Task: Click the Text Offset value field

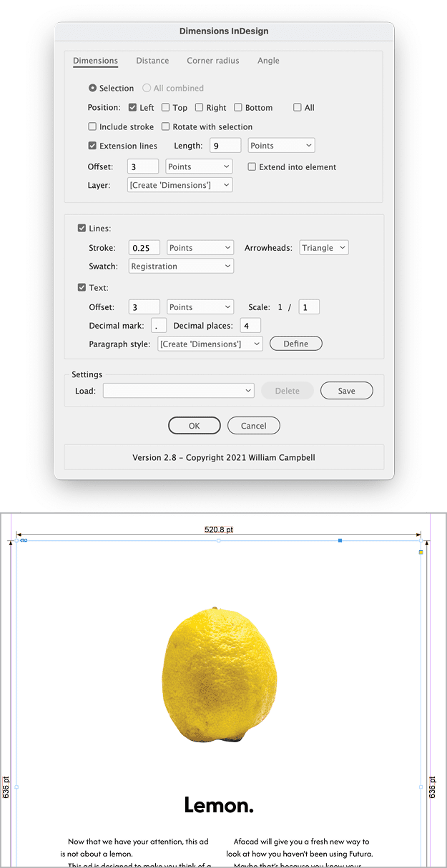Action: pyautogui.click(x=144, y=307)
